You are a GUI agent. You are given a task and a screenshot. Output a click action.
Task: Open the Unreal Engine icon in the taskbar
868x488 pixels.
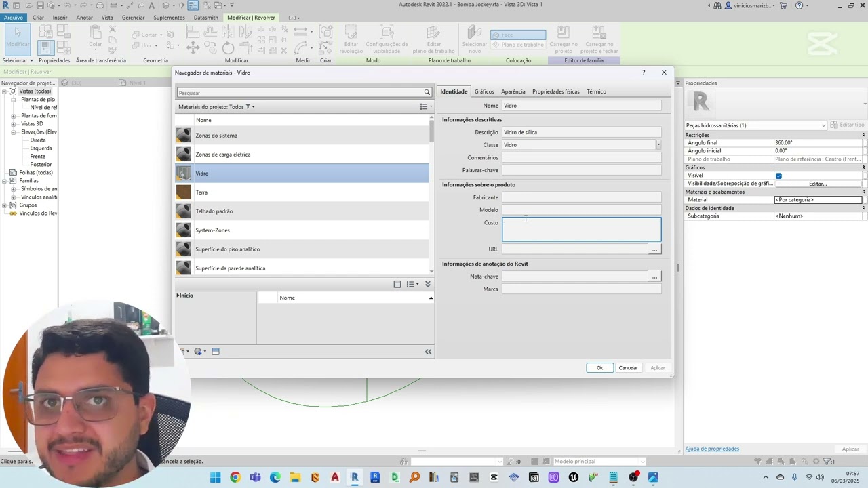(x=574, y=477)
